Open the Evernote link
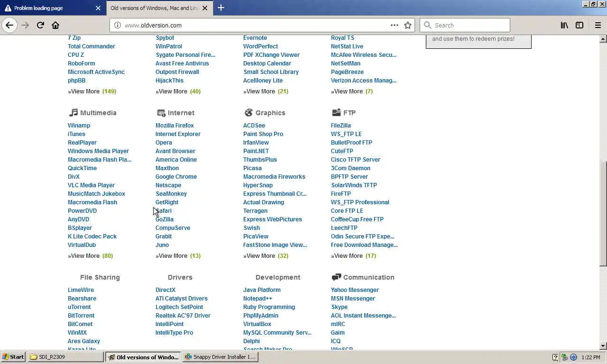The image size is (607, 364). tap(255, 37)
